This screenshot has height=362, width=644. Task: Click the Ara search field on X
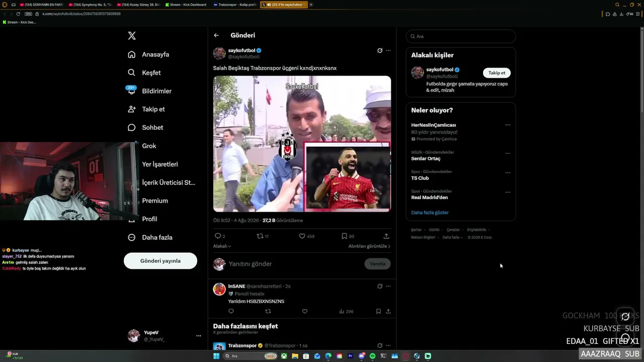(x=461, y=36)
